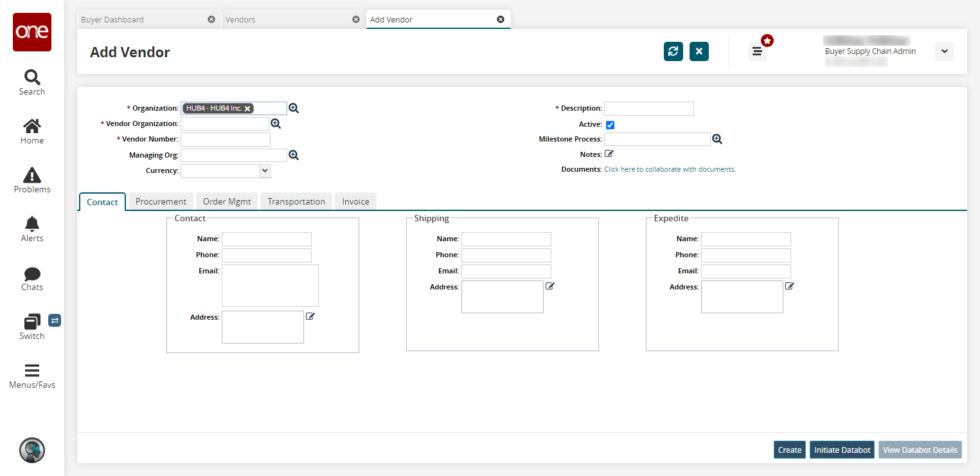980x476 pixels.
Task: Click the refresh icon in Add Vendor header
Action: (673, 51)
